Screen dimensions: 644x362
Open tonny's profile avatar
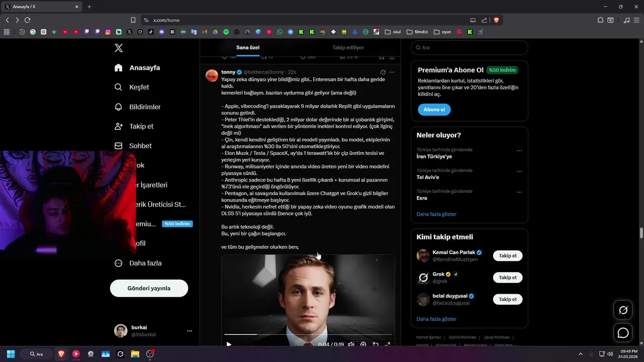[x=212, y=75]
